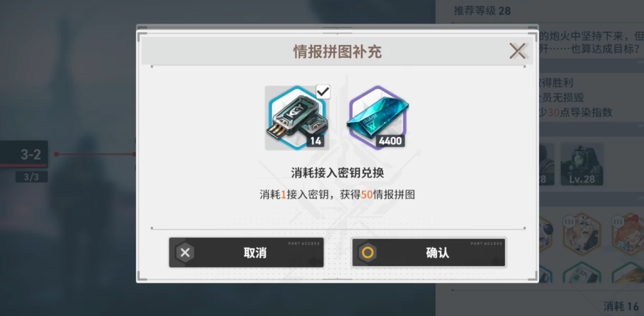Screen dimensions: 644x316
Task: Click the 3/3 progress label
Action: click(31, 177)
